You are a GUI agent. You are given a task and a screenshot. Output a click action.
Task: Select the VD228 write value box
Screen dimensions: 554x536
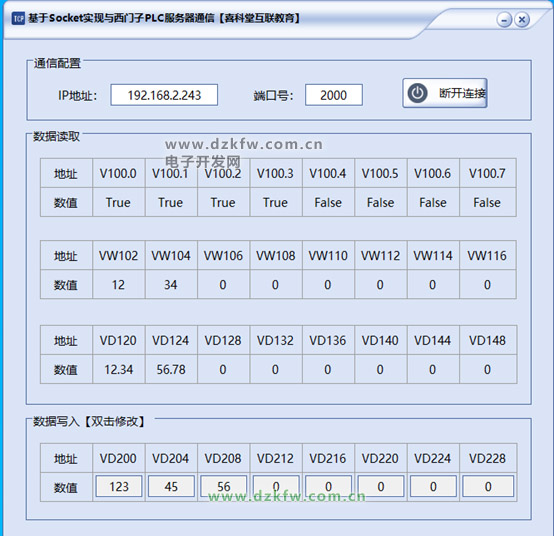pyautogui.click(x=488, y=487)
